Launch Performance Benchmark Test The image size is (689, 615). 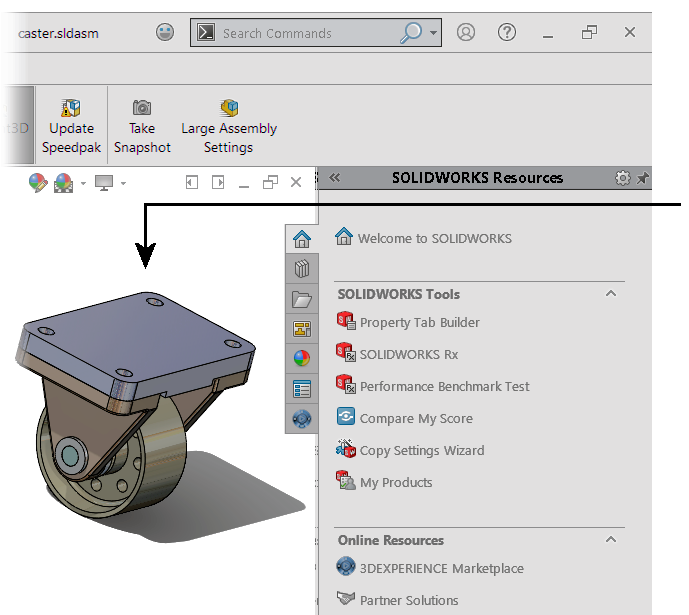pyautogui.click(x=444, y=386)
